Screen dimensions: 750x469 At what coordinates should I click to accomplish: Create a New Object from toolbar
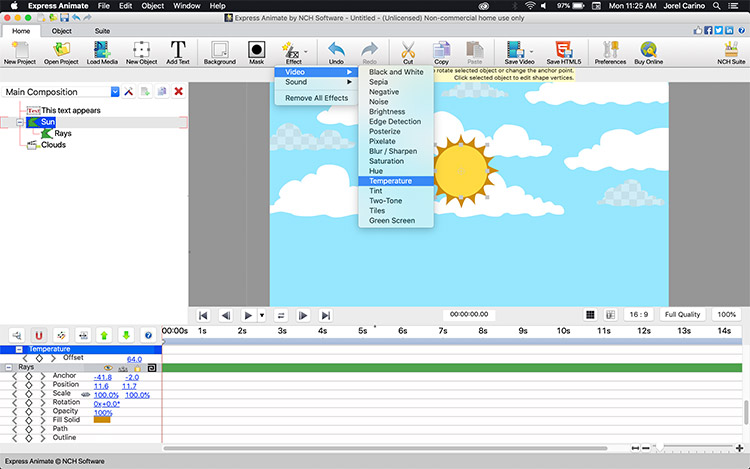tap(142, 52)
